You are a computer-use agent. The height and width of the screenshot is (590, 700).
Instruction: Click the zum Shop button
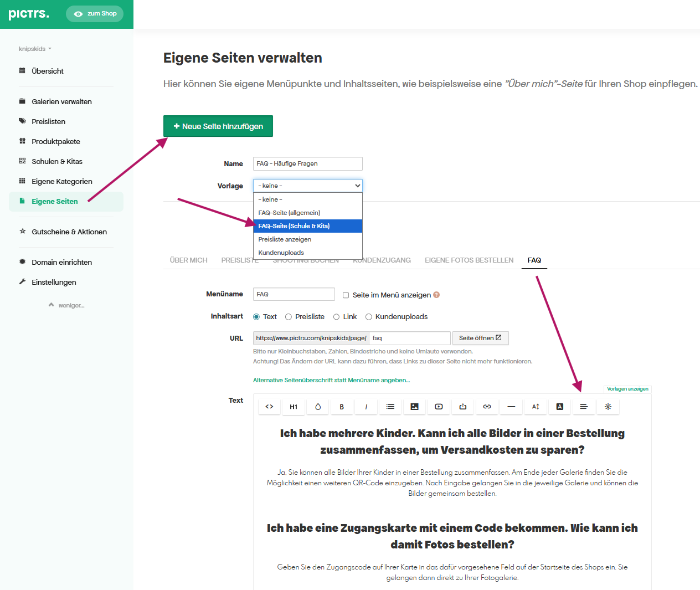coord(95,14)
